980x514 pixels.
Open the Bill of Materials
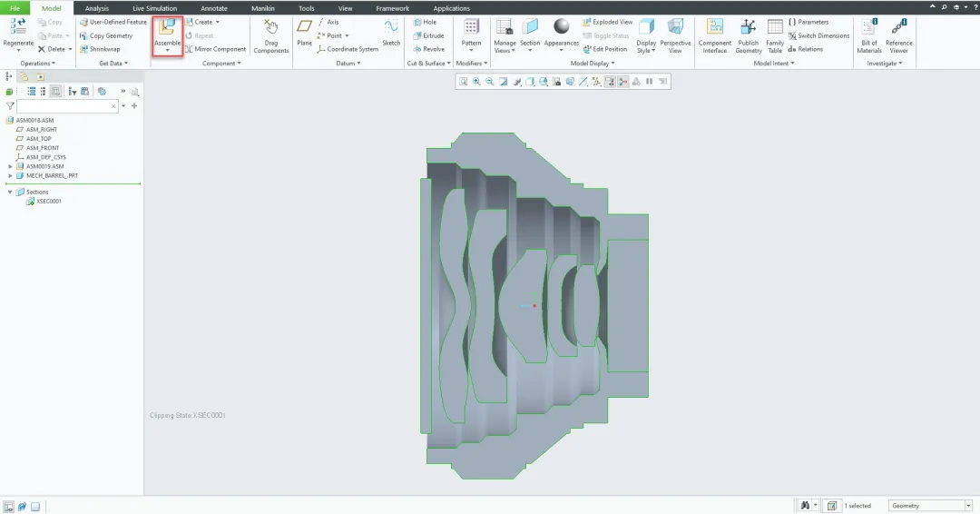868,35
